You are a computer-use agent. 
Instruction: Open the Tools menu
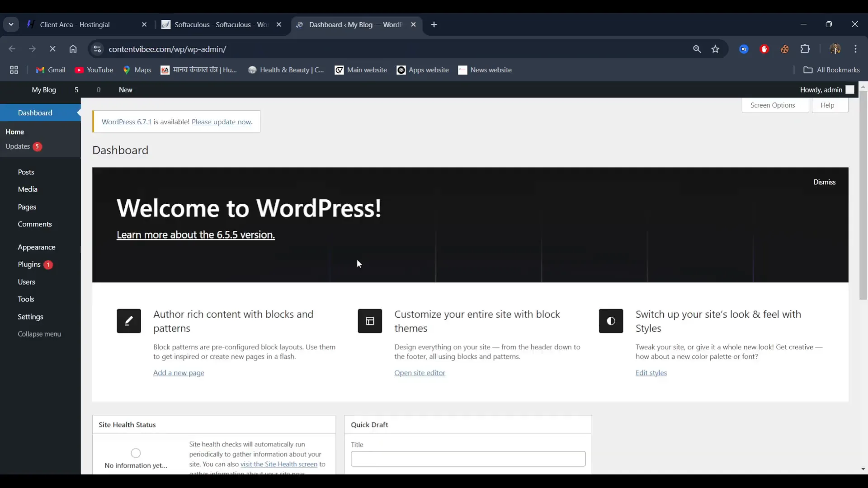pyautogui.click(x=26, y=299)
